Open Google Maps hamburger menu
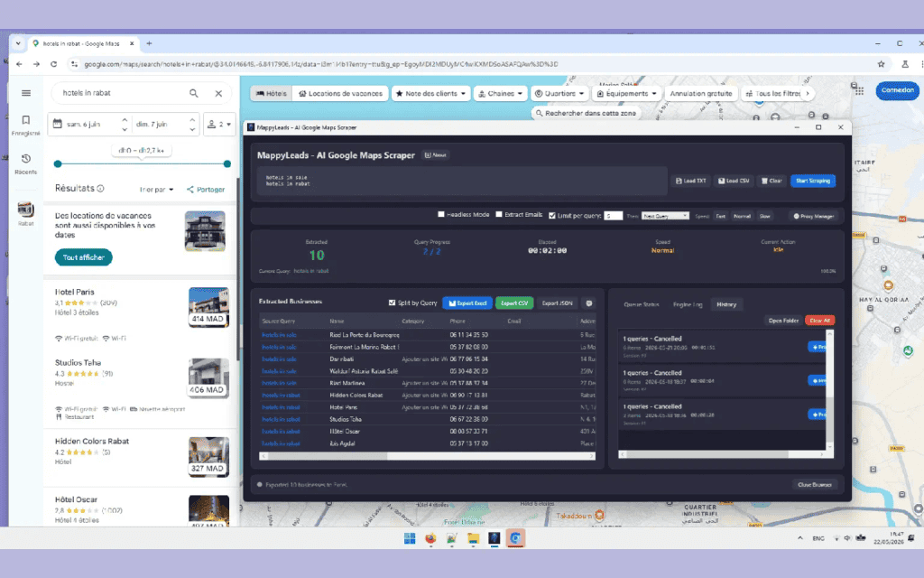The image size is (924, 578). (x=26, y=93)
